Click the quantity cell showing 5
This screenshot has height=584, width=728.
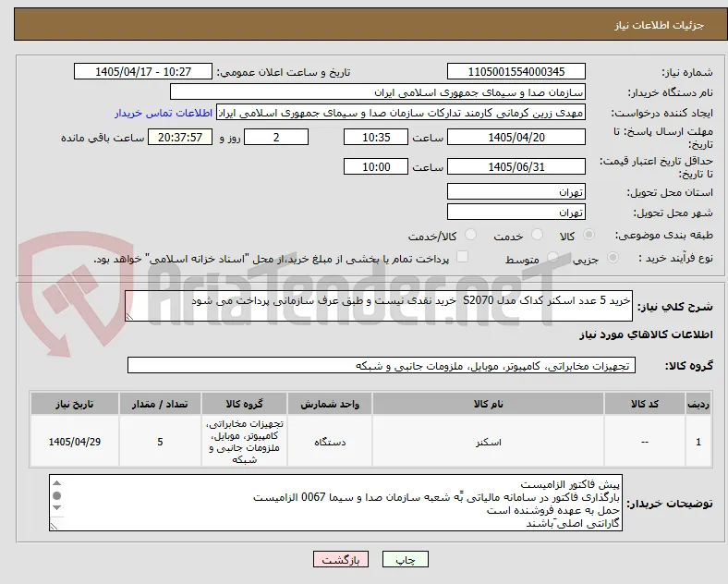(x=160, y=442)
